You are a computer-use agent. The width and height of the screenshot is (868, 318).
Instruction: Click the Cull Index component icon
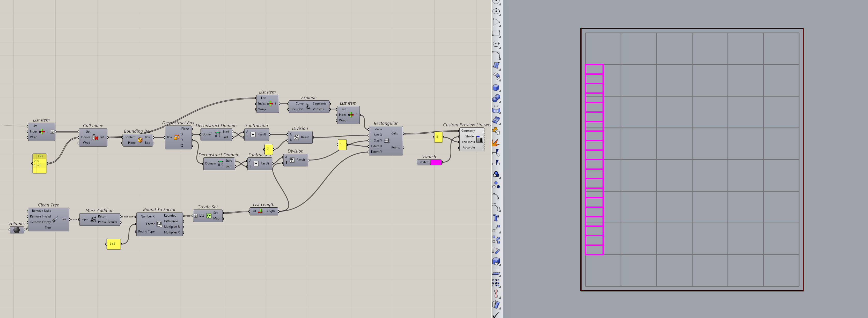(x=95, y=137)
